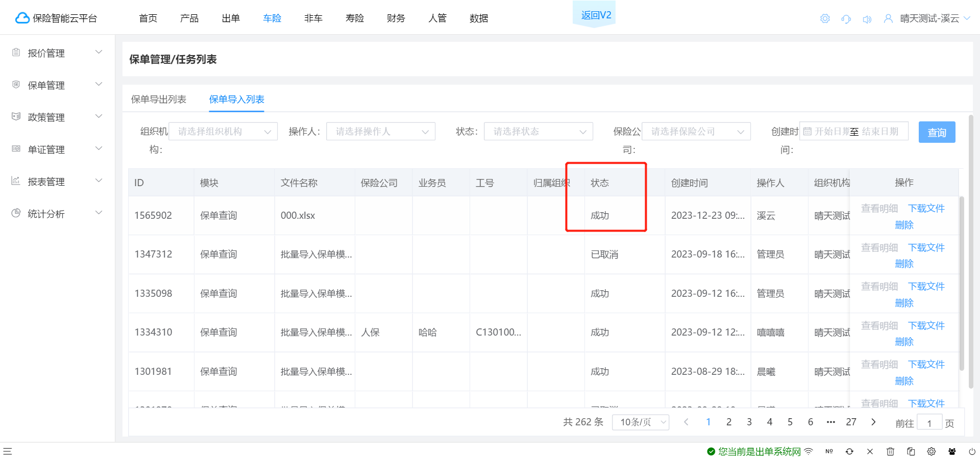The height and width of the screenshot is (460, 980).
Task: Open the 车险 top menu
Action: click(x=272, y=18)
